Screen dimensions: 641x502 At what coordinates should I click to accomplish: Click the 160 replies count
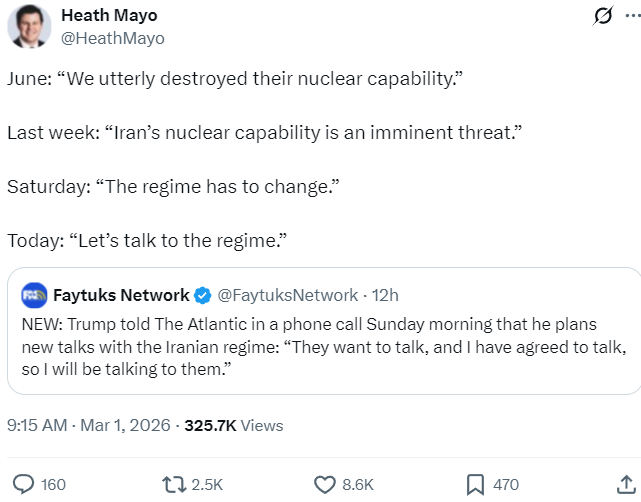pos(53,484)
